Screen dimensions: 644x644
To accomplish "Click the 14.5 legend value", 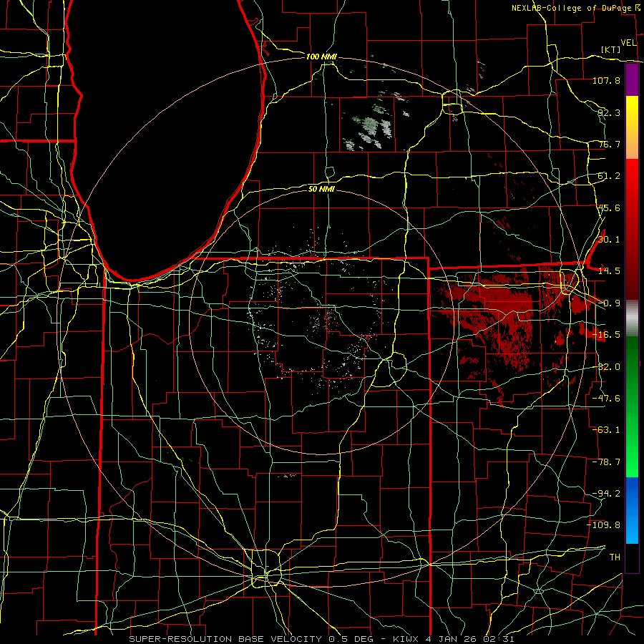I will click(609, 271).
